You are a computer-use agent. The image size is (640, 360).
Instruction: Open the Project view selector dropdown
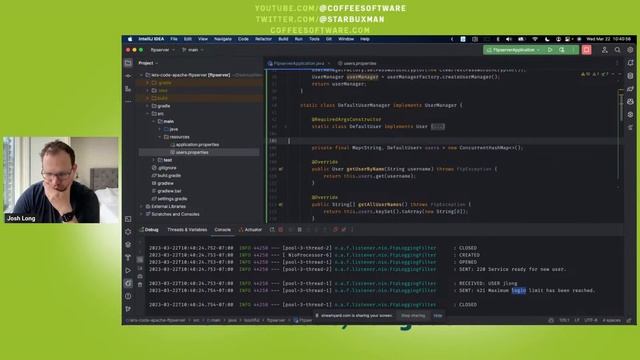point(148,63)
